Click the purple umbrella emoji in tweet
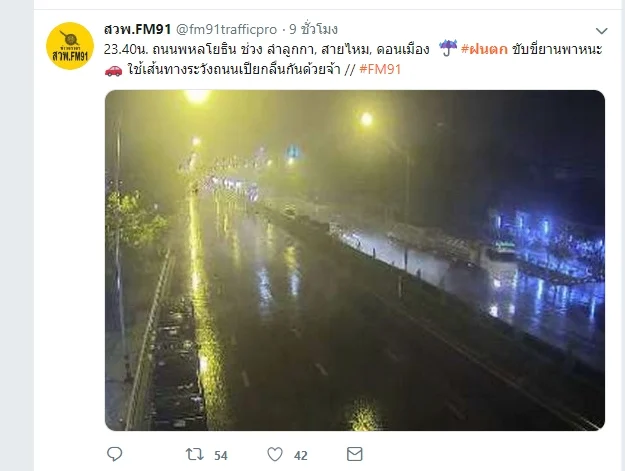625x471 pixels. pyautogui.click(x=448, y=48)
